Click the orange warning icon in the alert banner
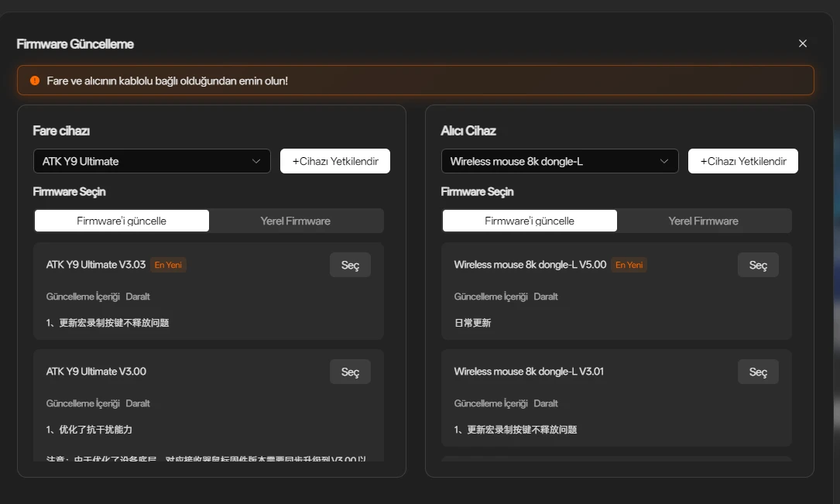Image resolution: width=840 pixels, height=504 pixels. pyautogui.click(x=35, y=81)
